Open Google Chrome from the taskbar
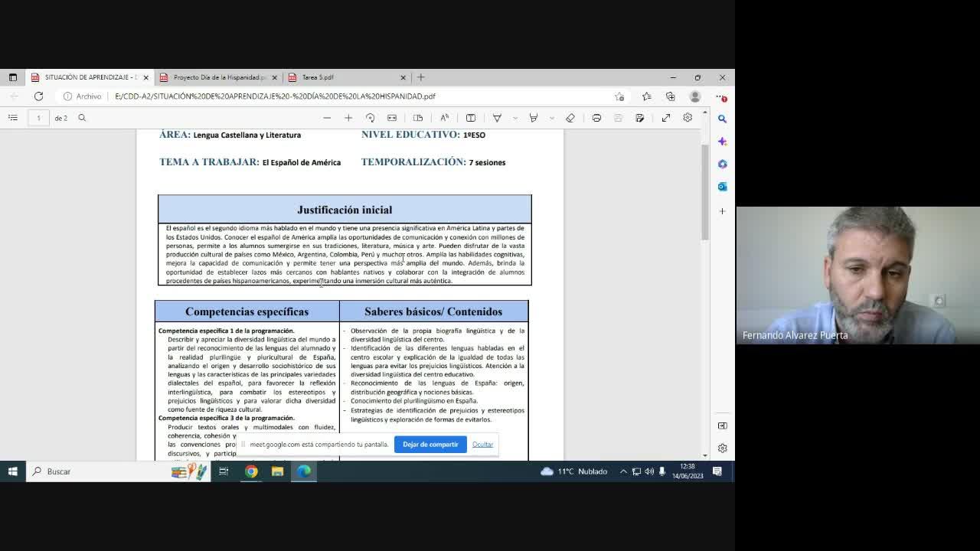 pyautogui.click(x=251, y=471)
